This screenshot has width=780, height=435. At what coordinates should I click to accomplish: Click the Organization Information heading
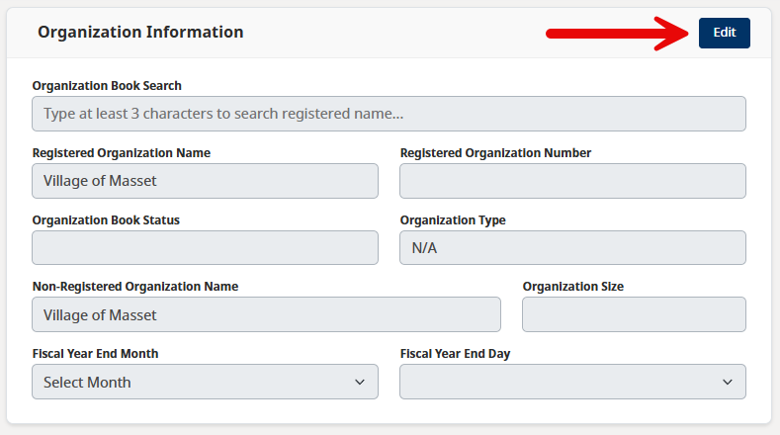click(141, 32)
